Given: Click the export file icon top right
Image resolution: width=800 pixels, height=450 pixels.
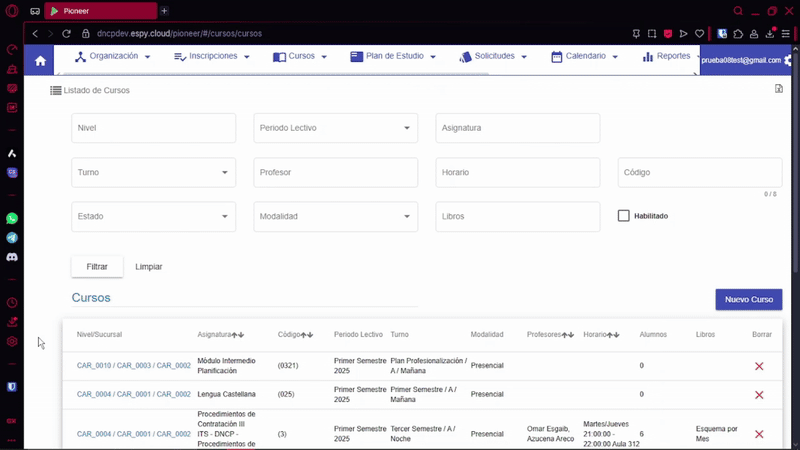Looking at the screenshot, I should [778, 90].
